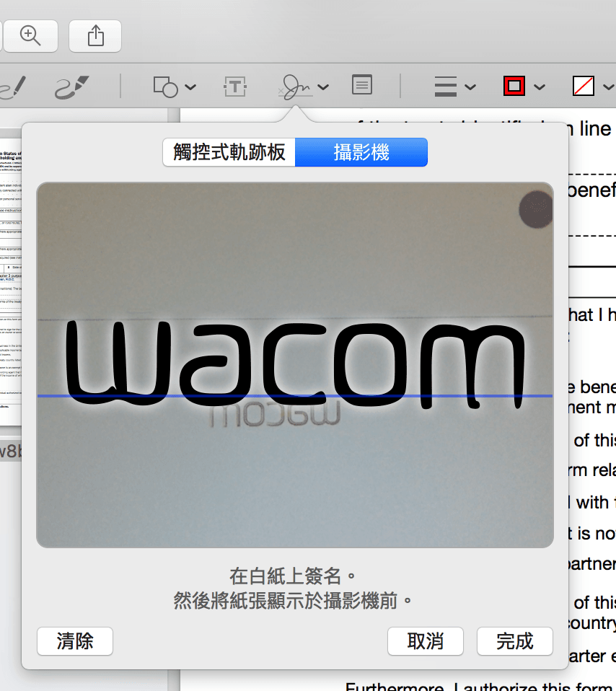Click the red border color swatch
The width and height of the screenshot is (616, 691).
[514, 86]
